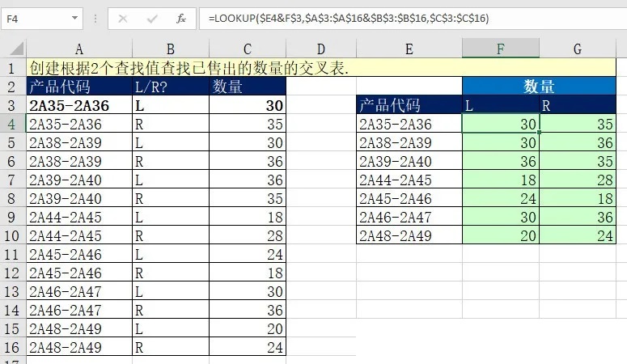The height and width of the screenshot is (364, 627).
Task: Select cell C13 with value 30
Action: pyautogui.click(x=248, y=291)
